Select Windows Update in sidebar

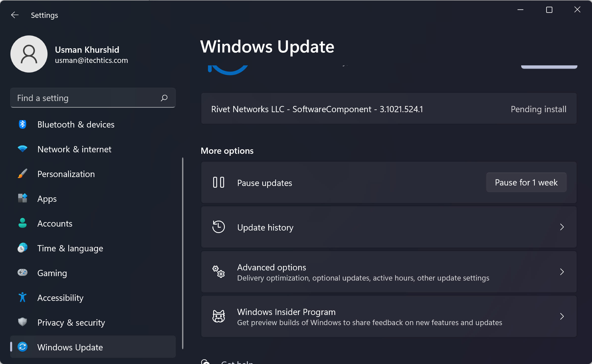(93, 347)
